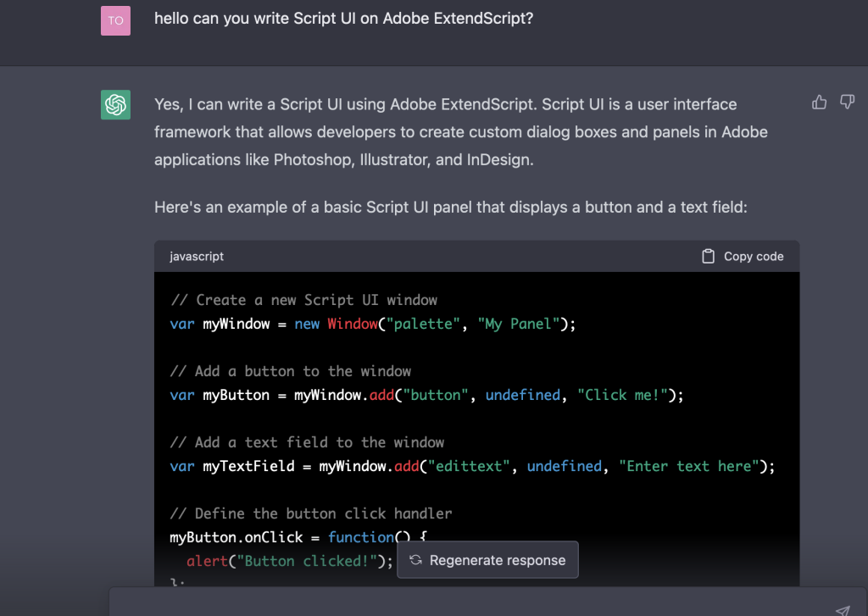Select the user's question about ExtendScript

tap(344, 18)
